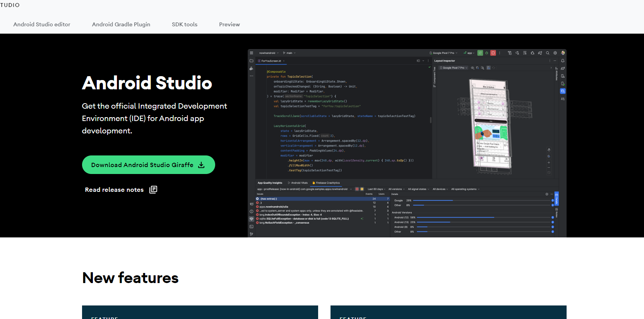
Task: Click the Details panel settings gear
Action: pyautogui.click(x=547, y=194)
